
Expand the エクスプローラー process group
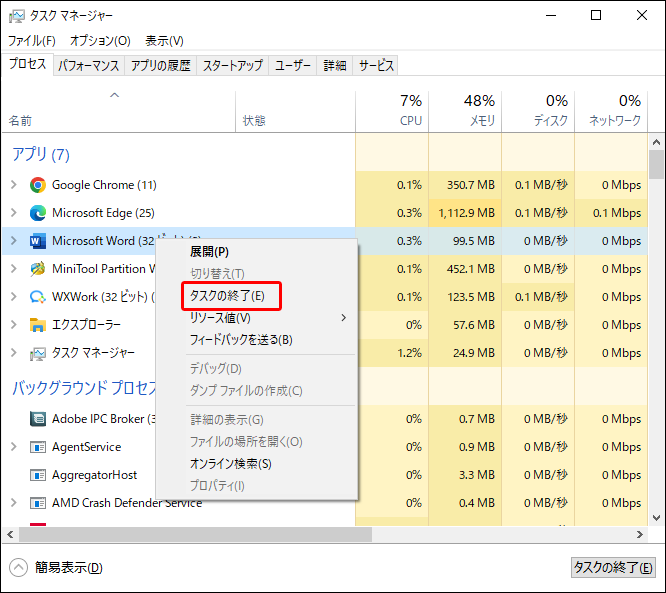click(14, 325)
